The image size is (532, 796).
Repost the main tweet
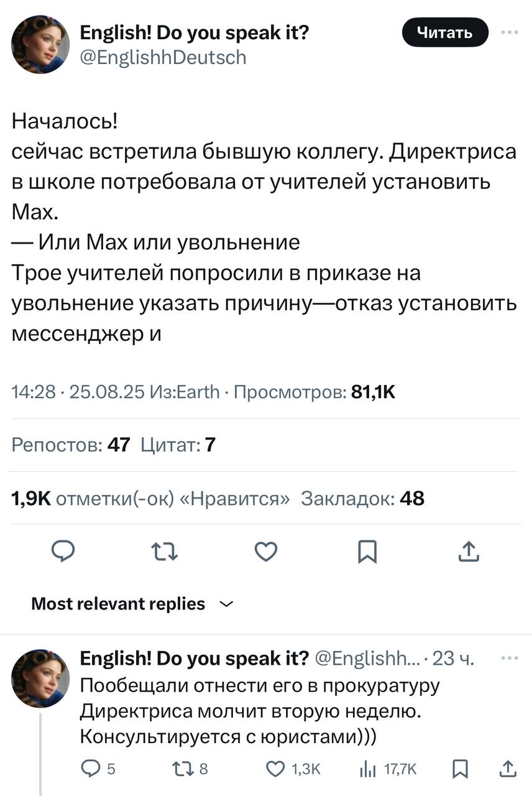[163, 552]
